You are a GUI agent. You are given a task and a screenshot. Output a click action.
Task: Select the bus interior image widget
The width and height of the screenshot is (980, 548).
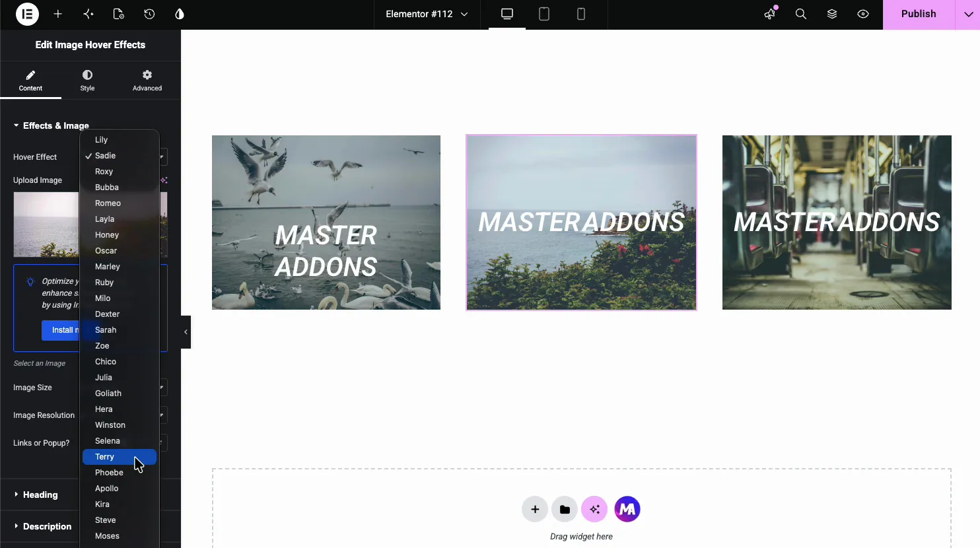click(x=837, y=223)
